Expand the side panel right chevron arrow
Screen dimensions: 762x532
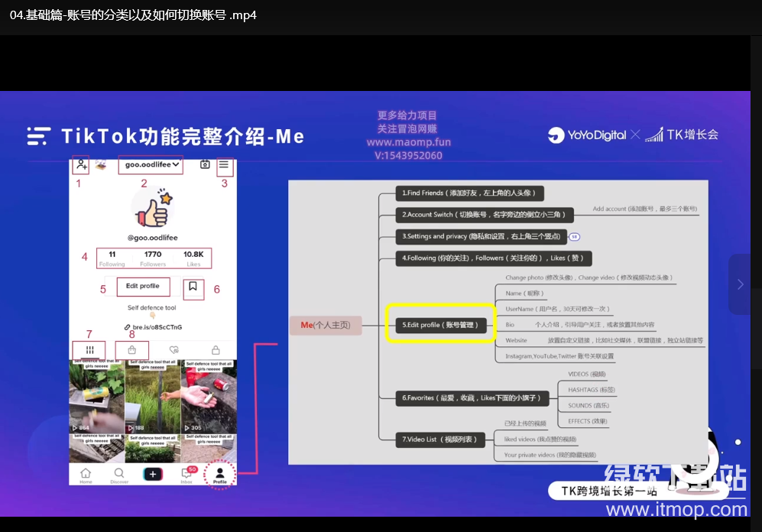coord(740,284)
